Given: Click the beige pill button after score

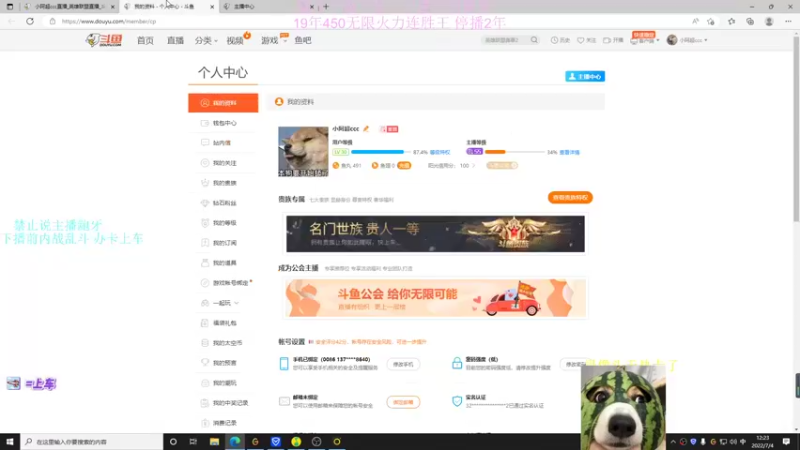Looking at the screenshot, I should click(502, 165).
